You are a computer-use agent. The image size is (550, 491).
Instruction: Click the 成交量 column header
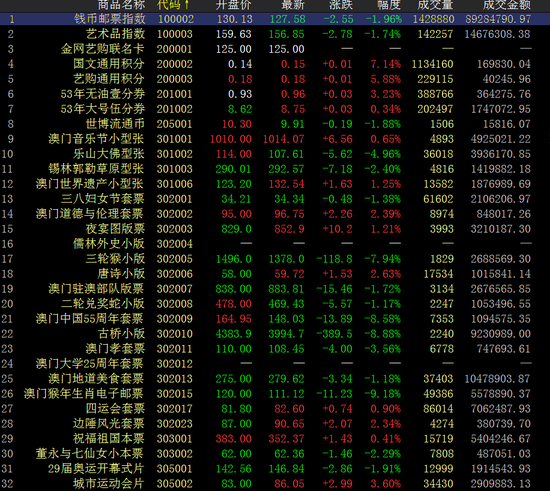pos(435,5)
